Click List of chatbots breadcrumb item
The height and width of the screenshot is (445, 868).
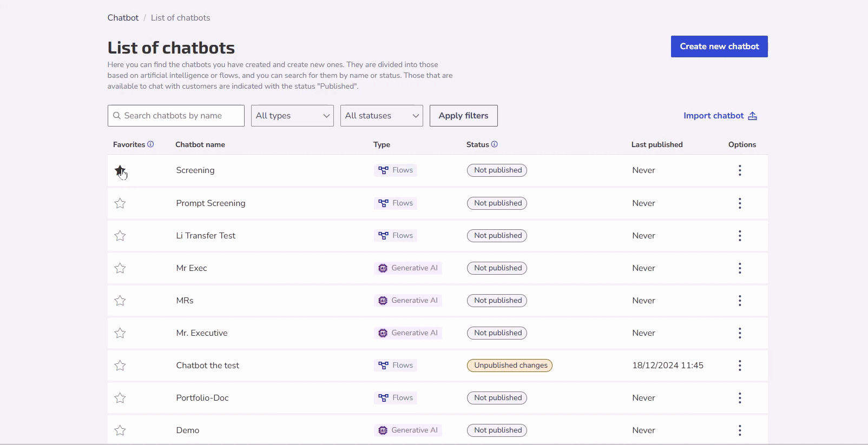click(180, 18)
